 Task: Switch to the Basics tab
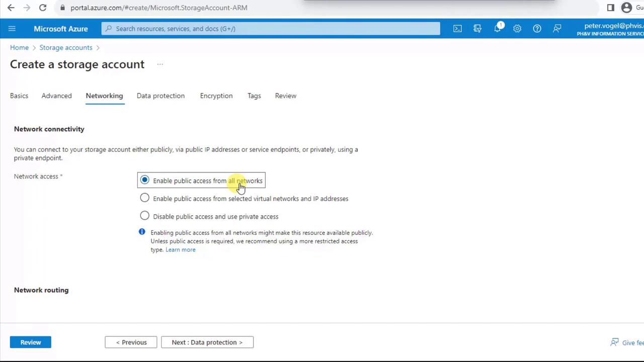coord(19,96)
